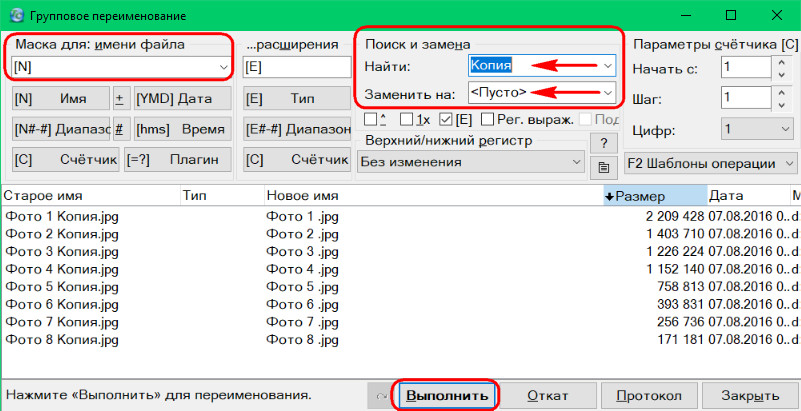
Task: Click the Выполнить button
Action: [446, 396]
